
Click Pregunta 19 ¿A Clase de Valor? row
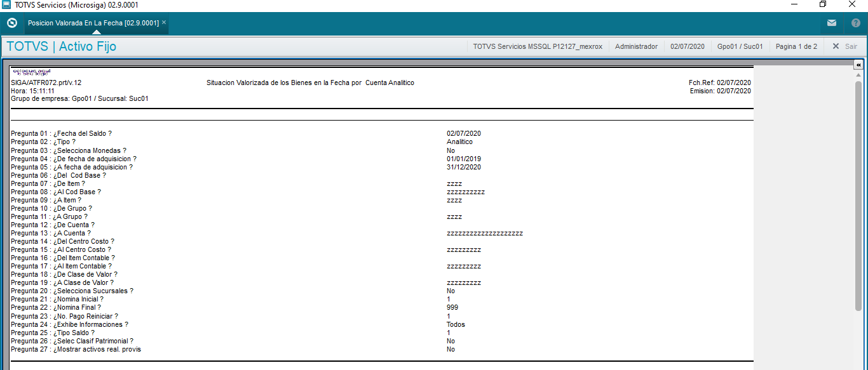(x=62, y=282)
